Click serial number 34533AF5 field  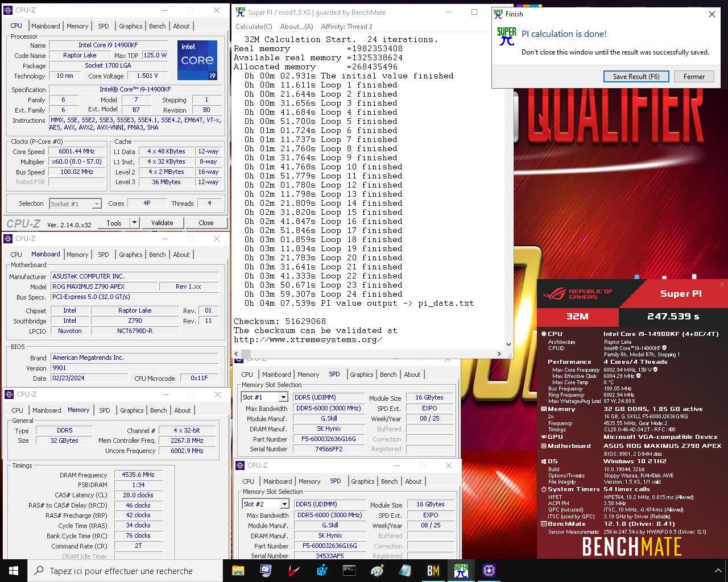(330, 556)
